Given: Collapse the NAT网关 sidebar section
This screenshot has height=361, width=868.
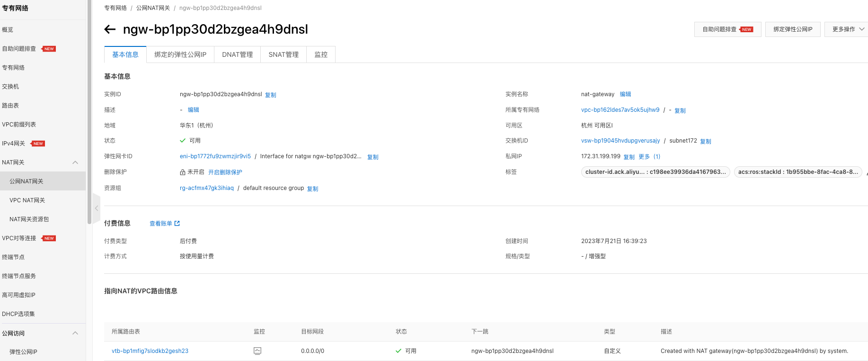Looking at the screenshot, I should 75,162.
